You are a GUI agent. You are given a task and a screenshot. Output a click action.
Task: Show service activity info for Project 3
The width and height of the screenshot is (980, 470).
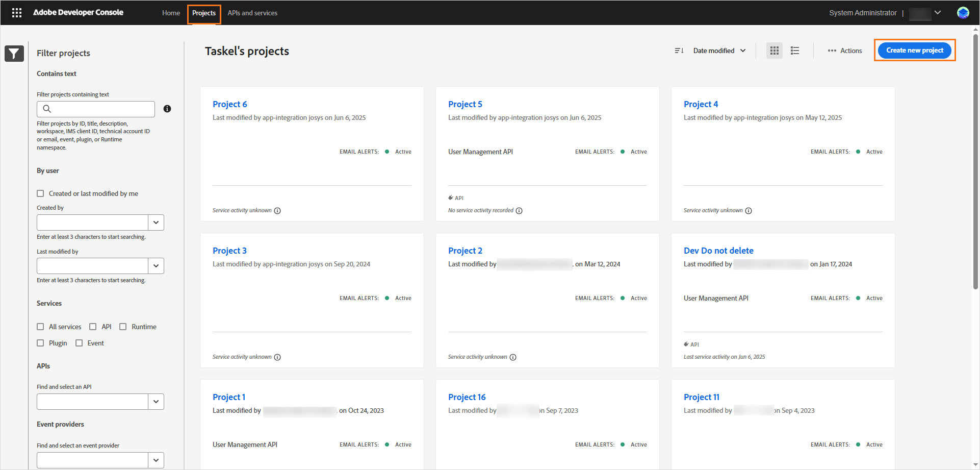[277, 357]
